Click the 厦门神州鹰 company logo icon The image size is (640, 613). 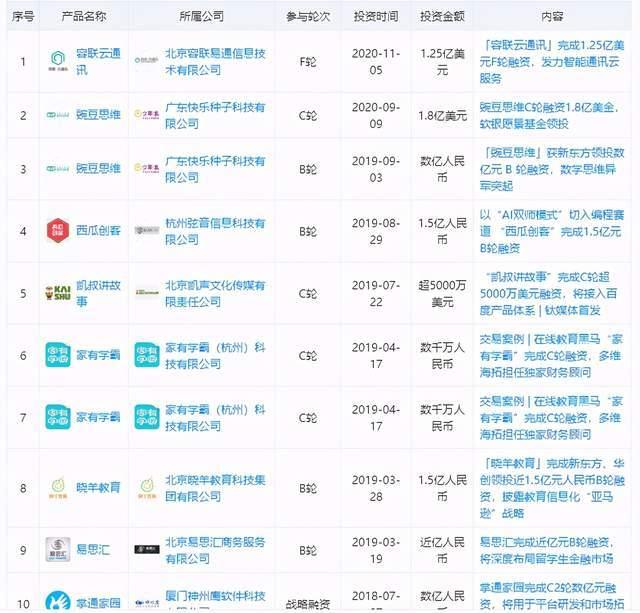[x=147, y=603]
